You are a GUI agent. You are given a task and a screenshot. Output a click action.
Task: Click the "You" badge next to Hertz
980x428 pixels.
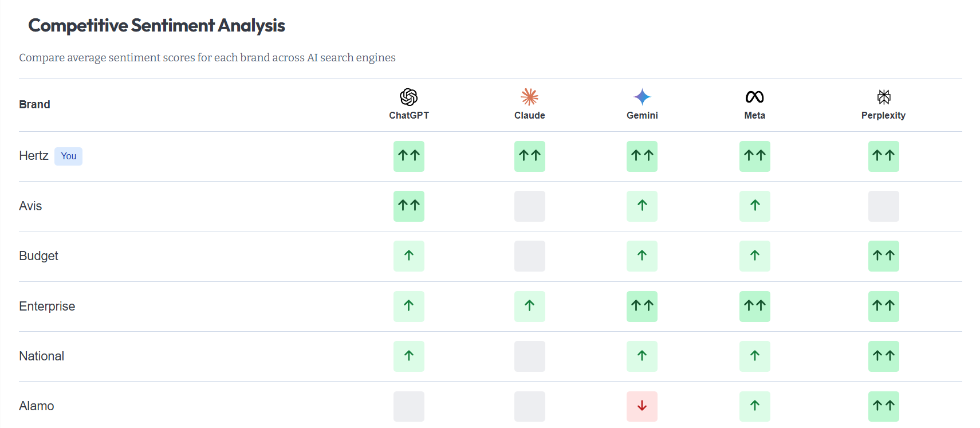click(x=68, y=156)
